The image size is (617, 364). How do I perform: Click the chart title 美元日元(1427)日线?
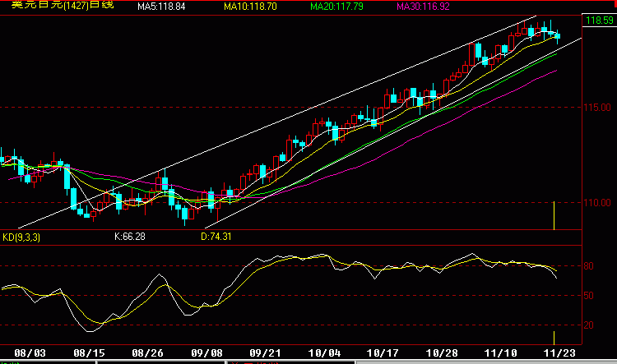point(63,5)
